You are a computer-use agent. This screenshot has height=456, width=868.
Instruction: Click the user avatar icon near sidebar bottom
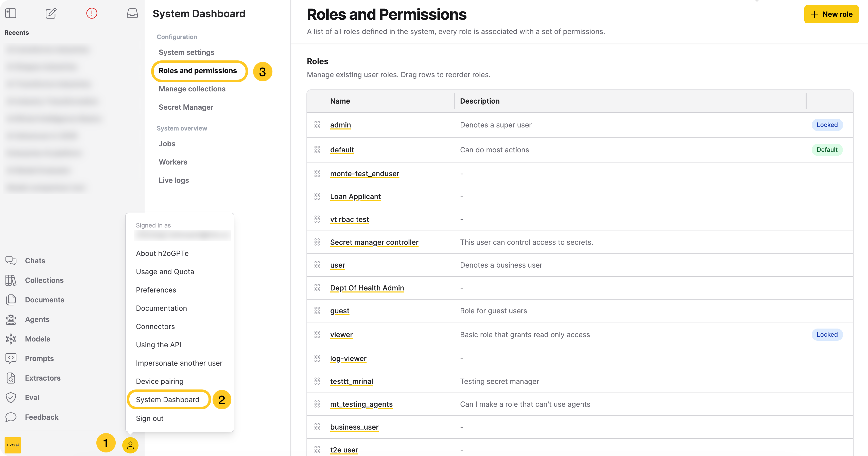pyautogui.click(x=131, y=445)
